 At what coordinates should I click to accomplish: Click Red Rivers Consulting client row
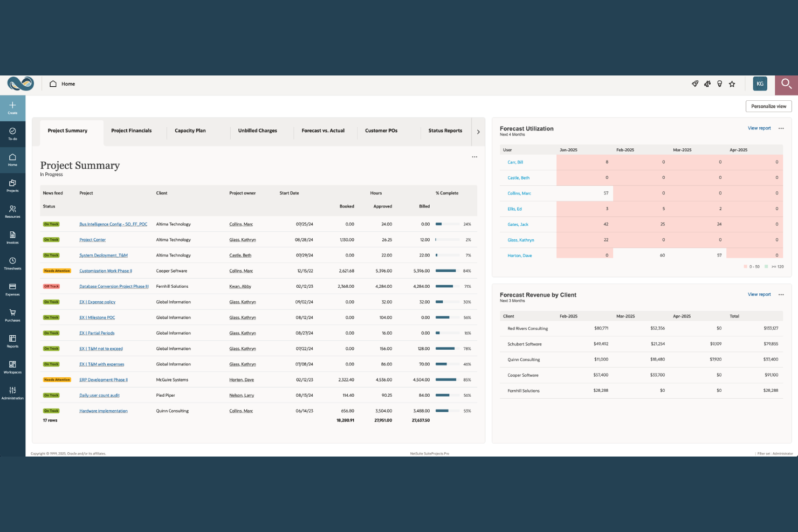tap(641, 328)
